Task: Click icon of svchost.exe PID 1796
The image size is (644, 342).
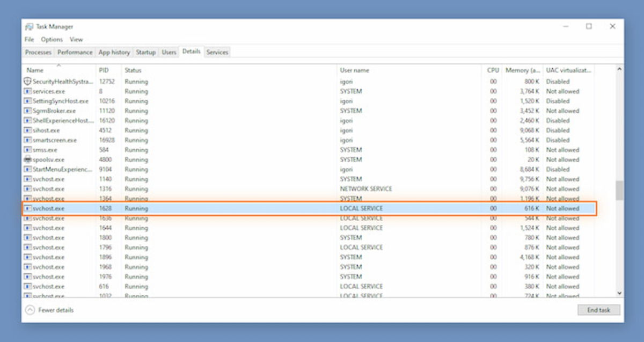Action: point(28,248)
